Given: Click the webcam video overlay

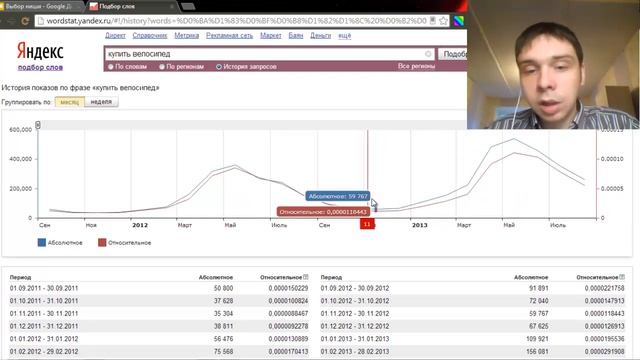Looking at the screenshot, I should (x=553, y=64).
